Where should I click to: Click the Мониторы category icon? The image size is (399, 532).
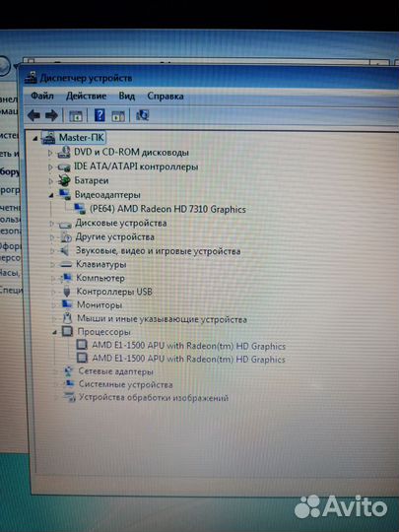67,304
